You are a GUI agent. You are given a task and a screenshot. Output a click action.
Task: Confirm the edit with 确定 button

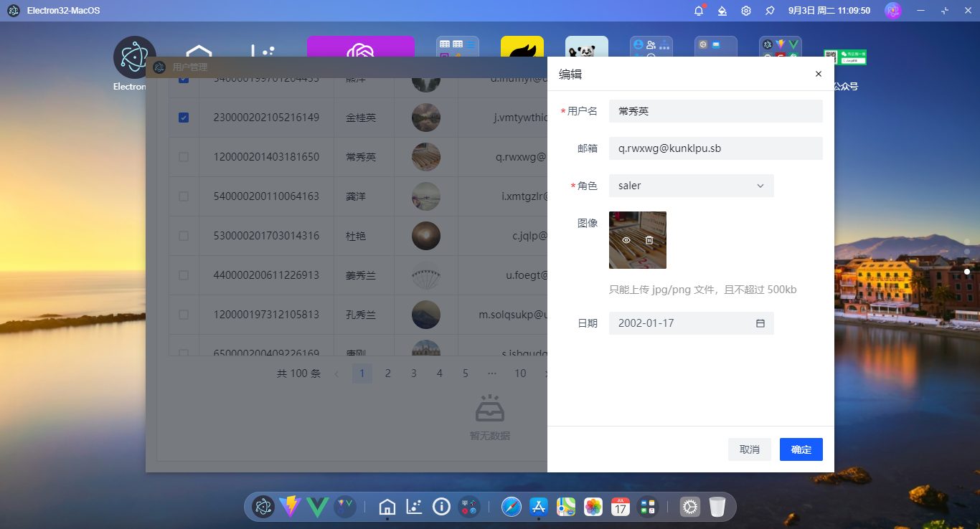point(801,449)
